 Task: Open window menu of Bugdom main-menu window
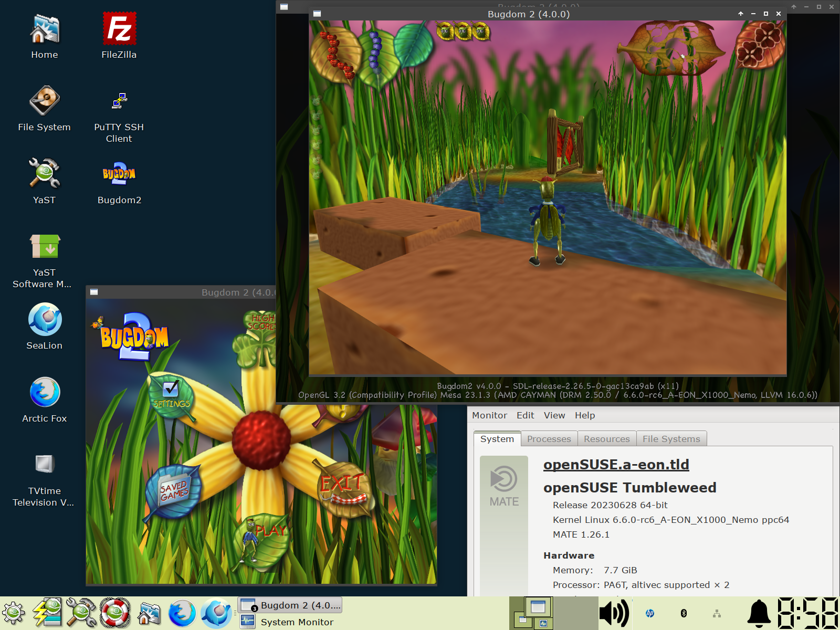pos(94,292)
